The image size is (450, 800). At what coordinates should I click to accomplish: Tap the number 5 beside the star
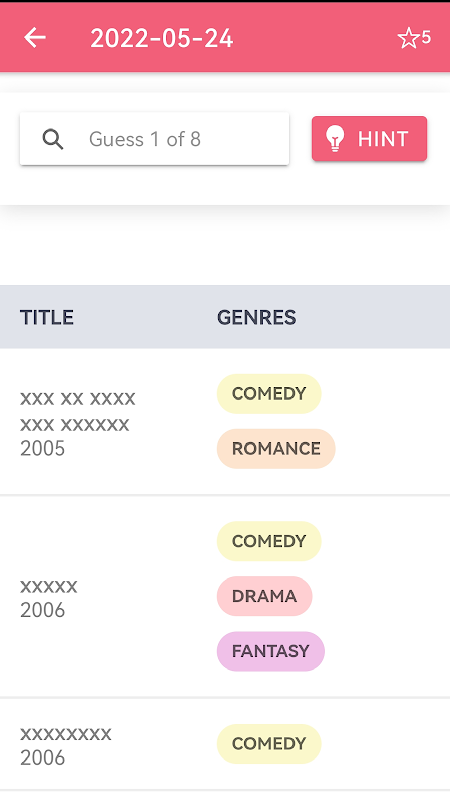point(426,37)
